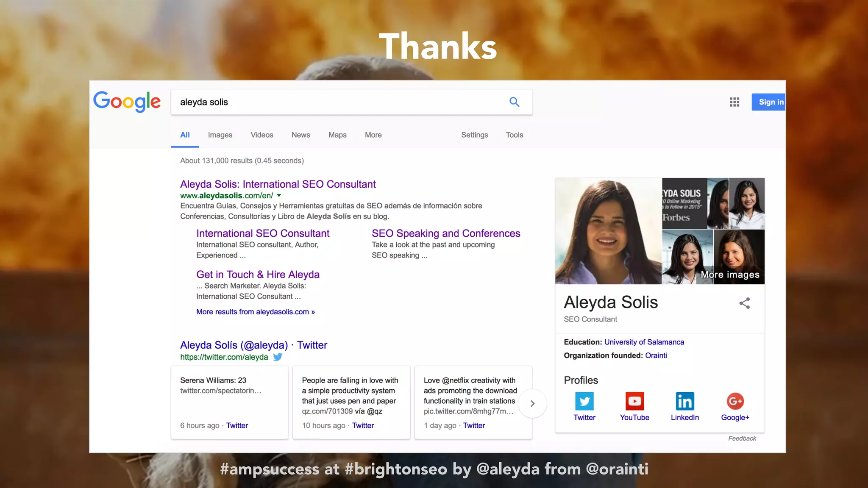
Task: Open Aleyda Solis: International SEO Consultant result
Action: pos(278,184)
